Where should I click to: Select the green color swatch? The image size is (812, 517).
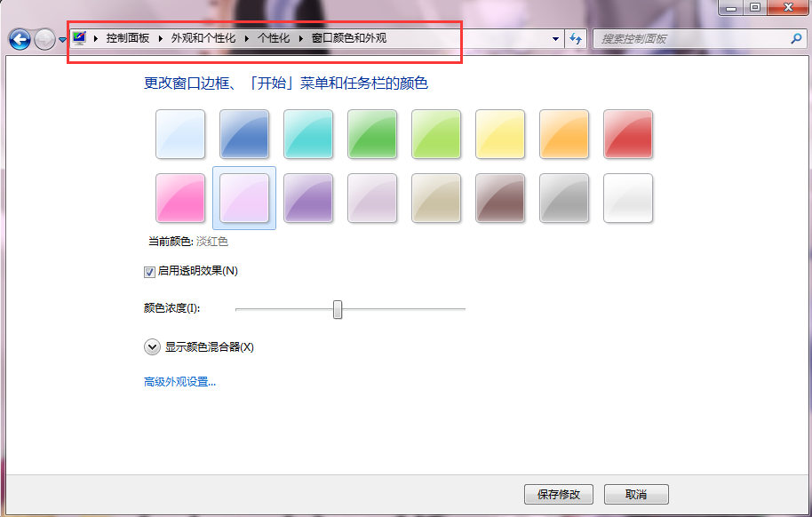click(x=372, y=134)
